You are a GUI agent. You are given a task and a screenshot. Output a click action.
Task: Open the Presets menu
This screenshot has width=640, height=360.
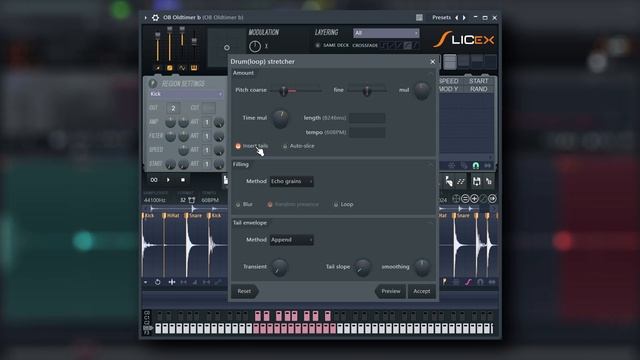(x=441, y=18)
